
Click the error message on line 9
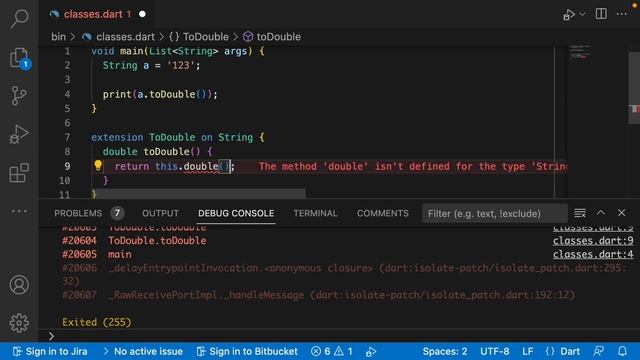[x=413, y=167]
